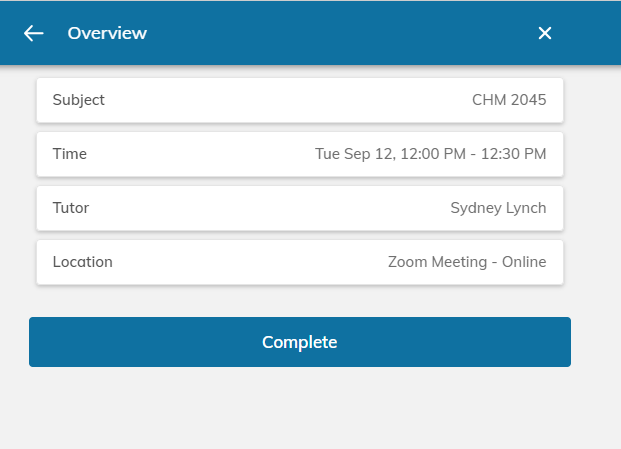Go back using the arrow icon
Viewport: 621px width, 449px height.
[x=34, y=33]
